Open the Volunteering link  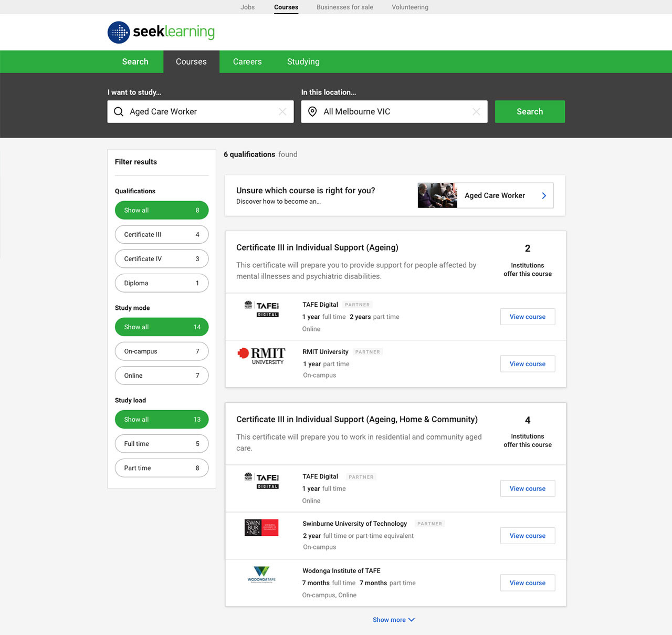pyautogui.click(x=410, y=7)
